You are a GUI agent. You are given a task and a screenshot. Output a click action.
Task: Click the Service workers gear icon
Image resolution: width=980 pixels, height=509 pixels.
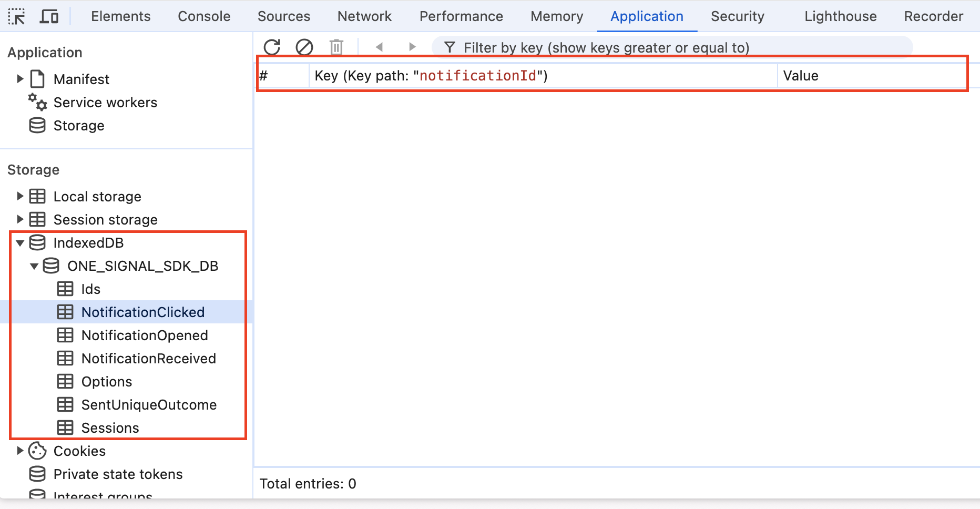pos(37,102)
